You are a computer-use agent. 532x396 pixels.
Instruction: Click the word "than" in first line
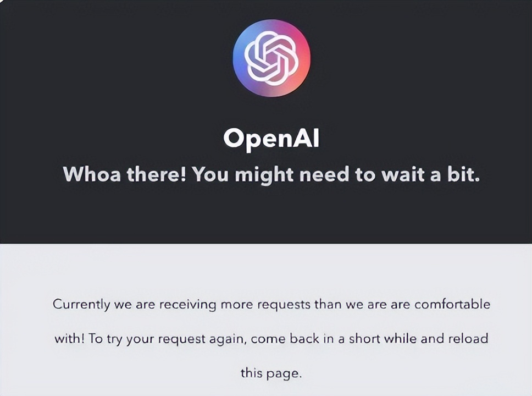coord(328,304)
